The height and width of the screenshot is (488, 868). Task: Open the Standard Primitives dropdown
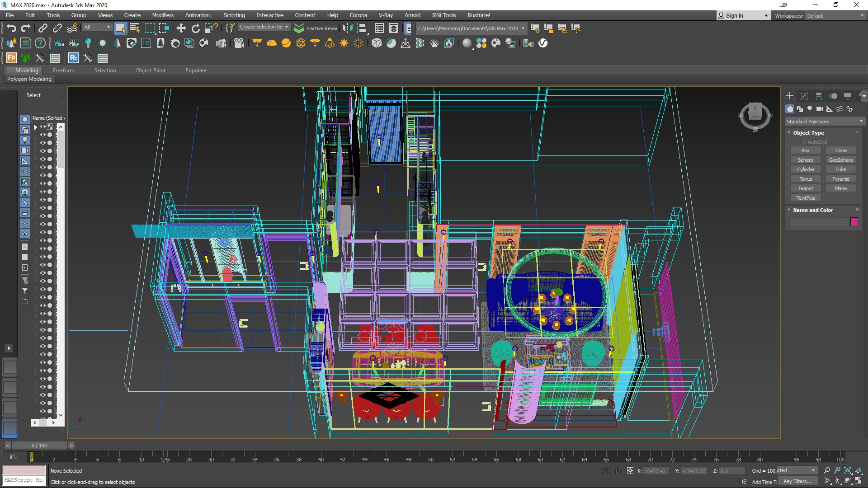(x=825, y=122)
